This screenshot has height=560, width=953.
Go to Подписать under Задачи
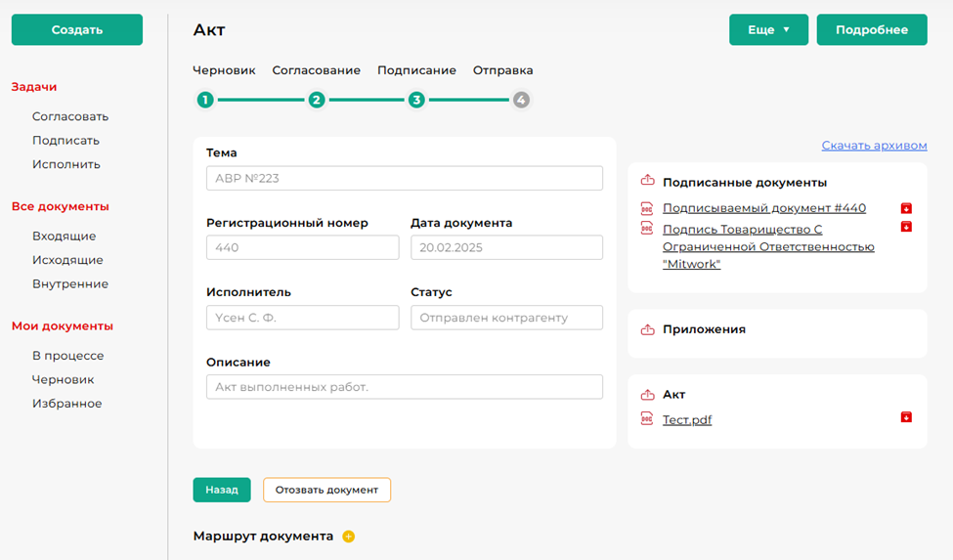(65, 140)
